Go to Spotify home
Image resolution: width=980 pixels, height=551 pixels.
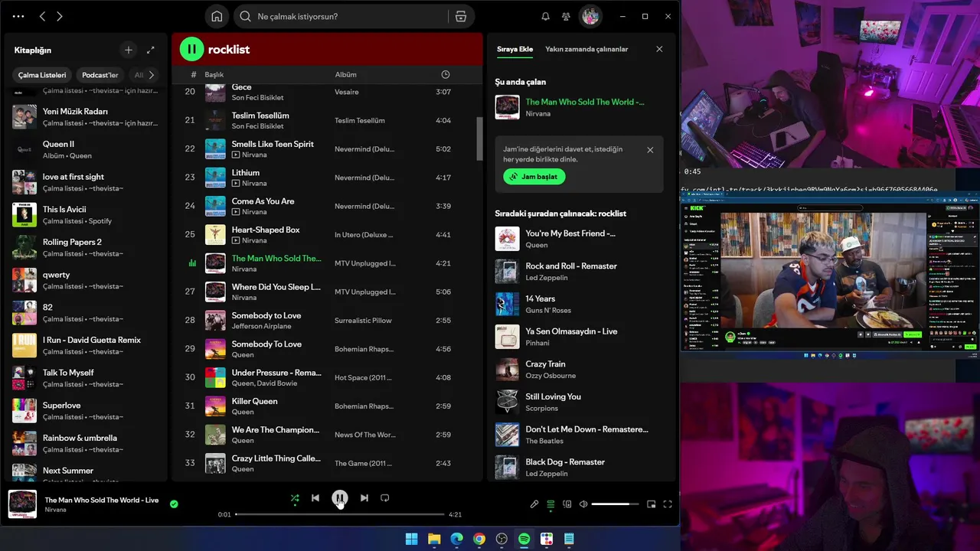217,16
